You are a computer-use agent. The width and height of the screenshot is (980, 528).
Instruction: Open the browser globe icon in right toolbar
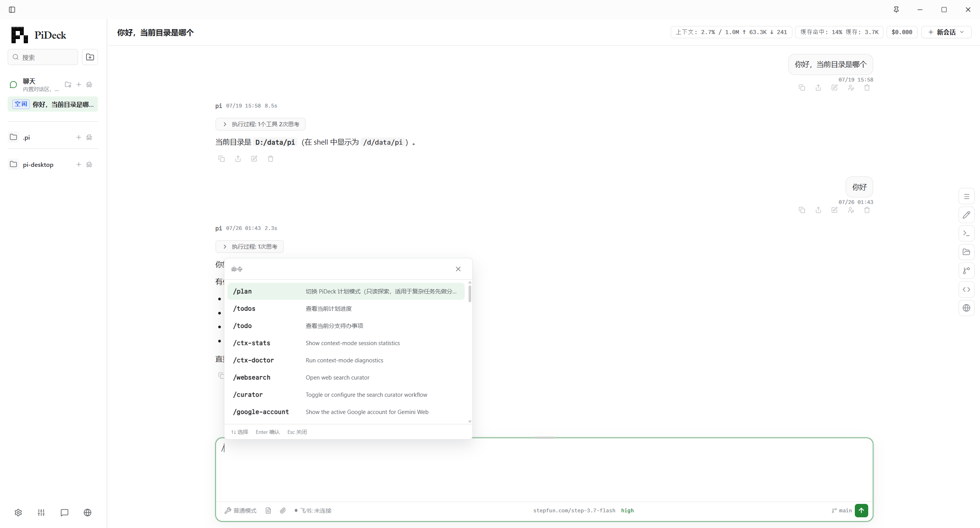tap(967, 308)
